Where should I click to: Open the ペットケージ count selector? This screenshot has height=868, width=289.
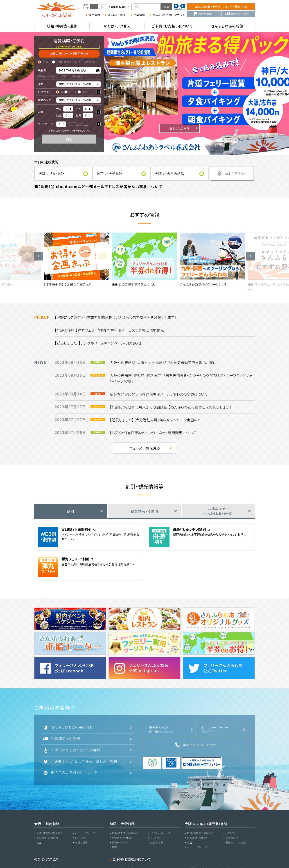pyautogui.click(x=61, y=124)
